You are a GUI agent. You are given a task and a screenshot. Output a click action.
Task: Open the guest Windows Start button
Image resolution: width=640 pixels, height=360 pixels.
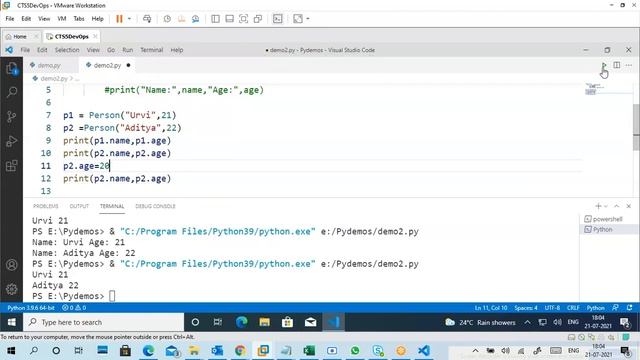11,322
